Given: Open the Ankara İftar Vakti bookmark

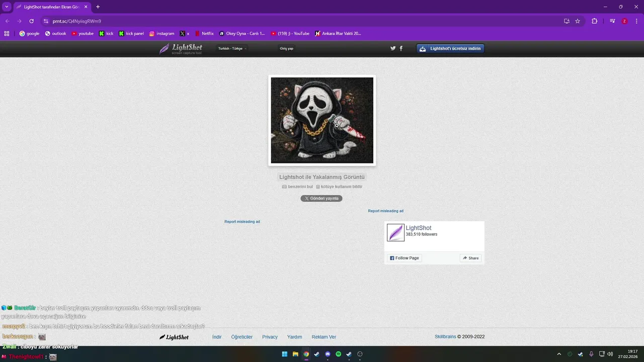Looking at the screenshot, I should [338, 34].
